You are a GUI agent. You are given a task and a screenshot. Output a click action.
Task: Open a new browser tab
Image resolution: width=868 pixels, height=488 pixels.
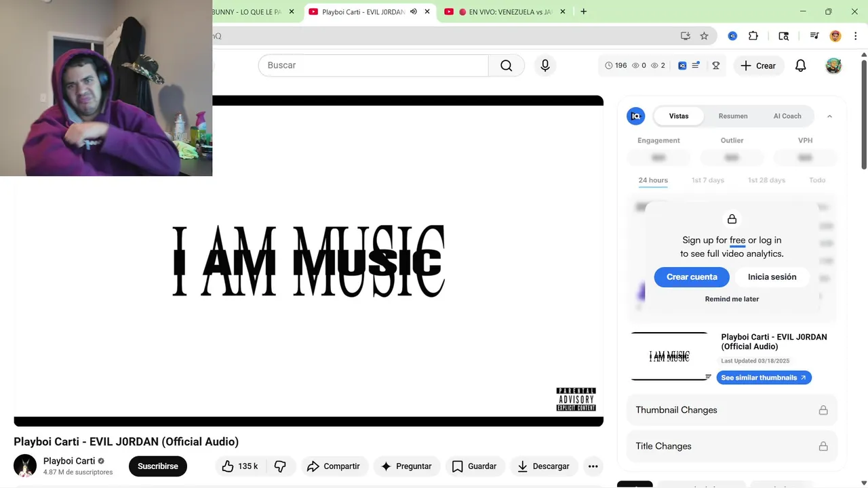coord(584,12)
